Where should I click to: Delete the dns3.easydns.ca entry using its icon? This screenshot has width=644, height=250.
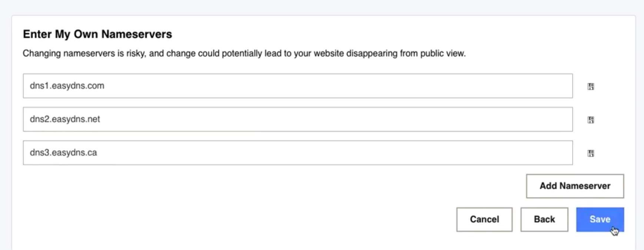[591, 153]
